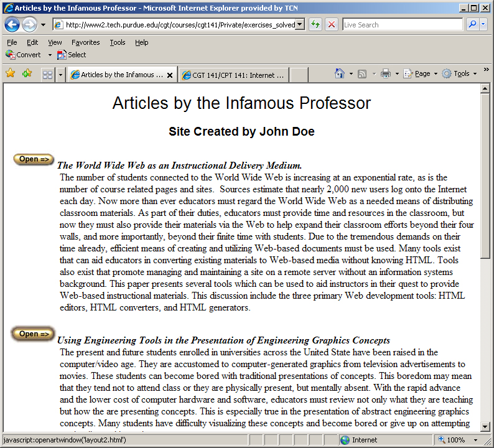
Task: Open Favorites Center star icon
Action: click(11, 73)
